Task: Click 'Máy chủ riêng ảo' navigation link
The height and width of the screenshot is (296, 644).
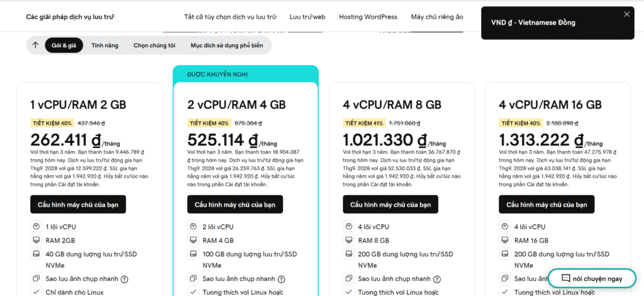Action: point(437,16)
